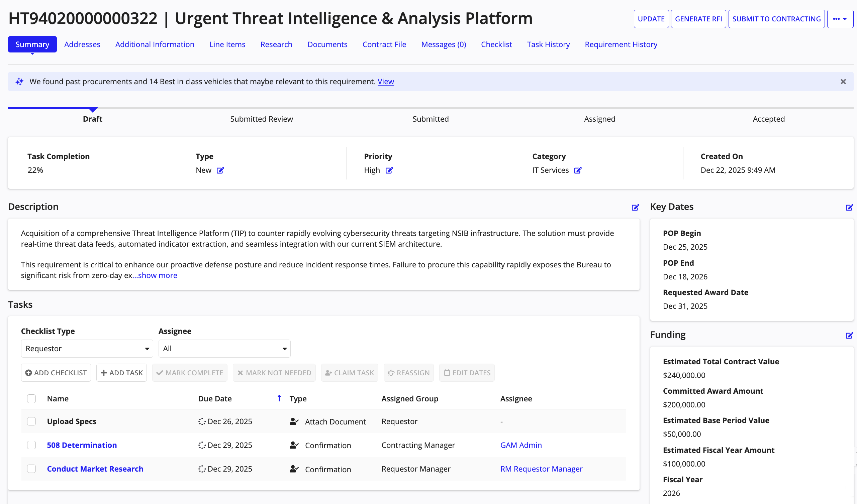Check the Conduct Market Research checkbox
The width and height of the screenshot is (857, 504).
(x=31, y=469)
